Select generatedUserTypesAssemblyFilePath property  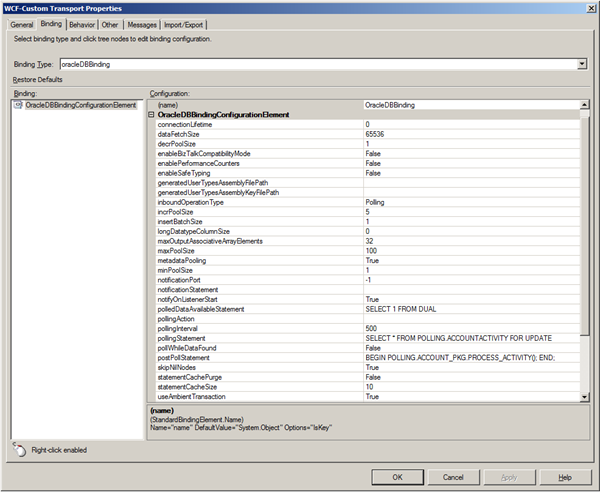click(x=368, y=183)
